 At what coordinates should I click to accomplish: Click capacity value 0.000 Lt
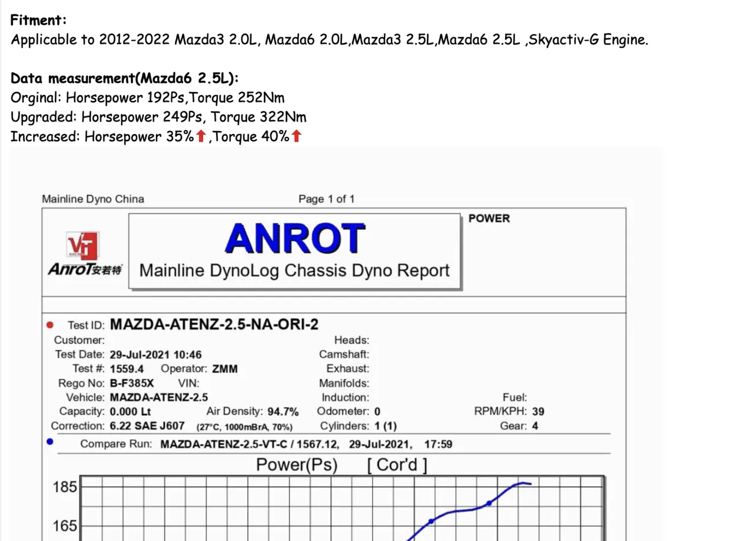130,412
